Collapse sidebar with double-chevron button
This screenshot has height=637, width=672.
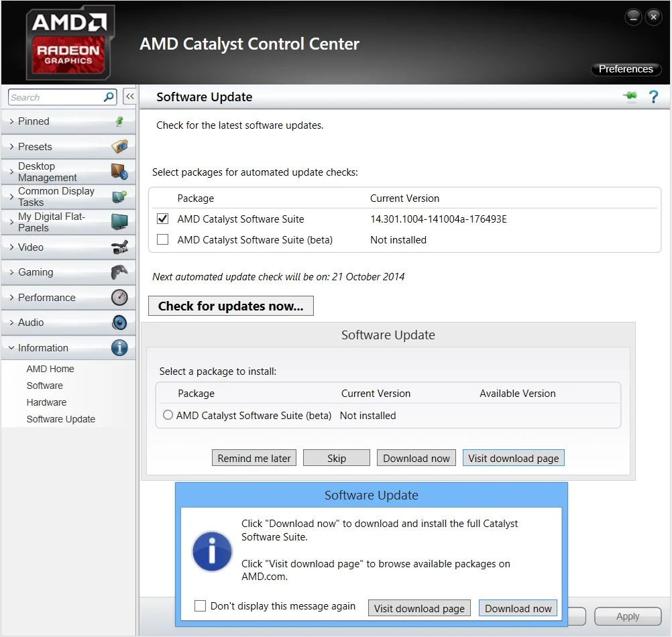click(130, 97)
